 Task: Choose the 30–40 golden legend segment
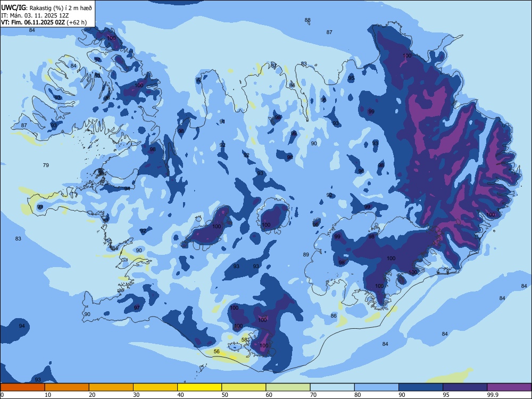155,387
